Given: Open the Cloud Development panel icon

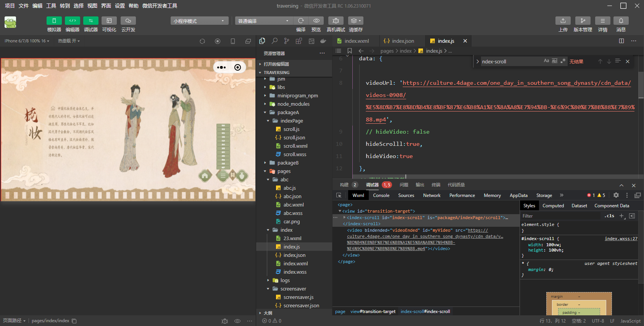Looking at the screenshot, I should tap(128, 21).
